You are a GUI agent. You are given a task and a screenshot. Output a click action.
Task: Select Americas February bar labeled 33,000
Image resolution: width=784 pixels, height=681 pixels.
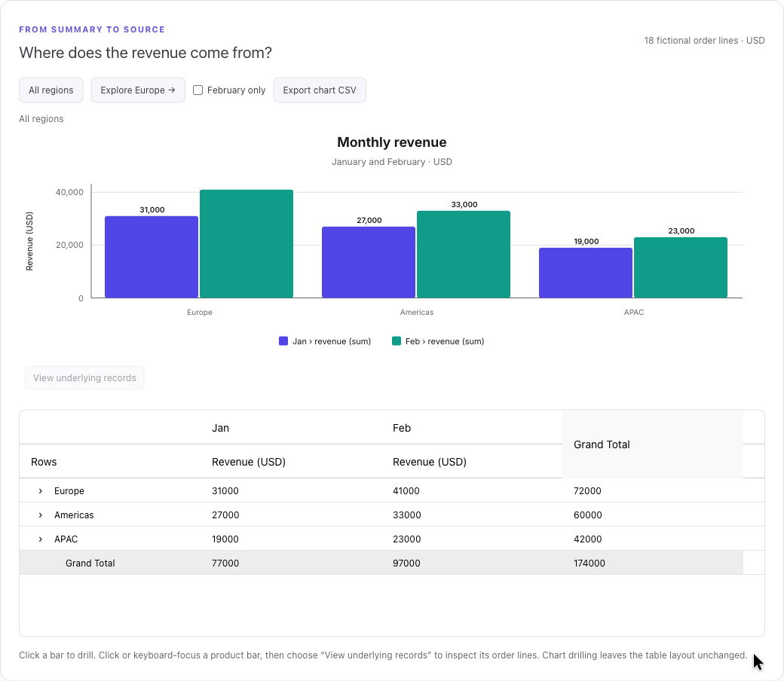pyautogui.click(x=464, y=255)
